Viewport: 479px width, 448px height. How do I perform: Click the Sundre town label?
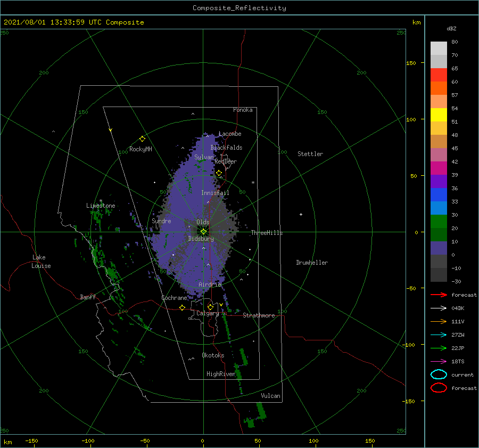161,221
